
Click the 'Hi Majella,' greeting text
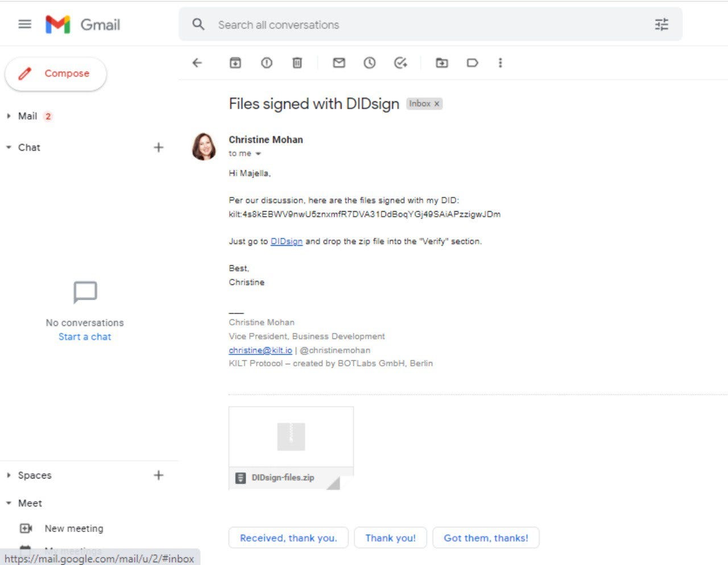point(250,173)
